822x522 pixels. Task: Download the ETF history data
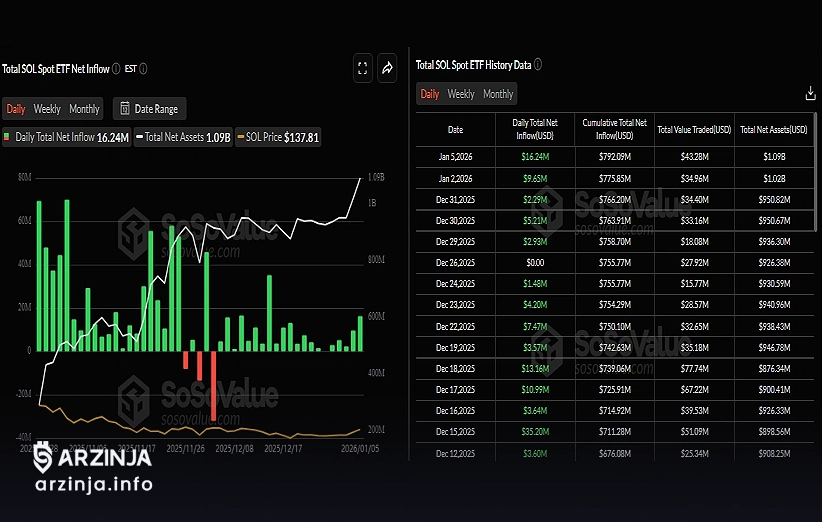click(x=810, y=93)
